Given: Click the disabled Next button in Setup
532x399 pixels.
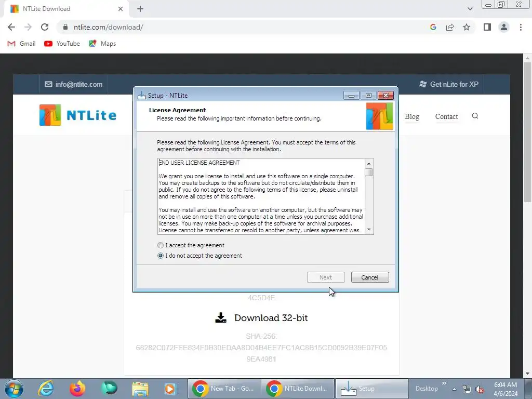Looking at the screenshot, I should click(326, 277).
